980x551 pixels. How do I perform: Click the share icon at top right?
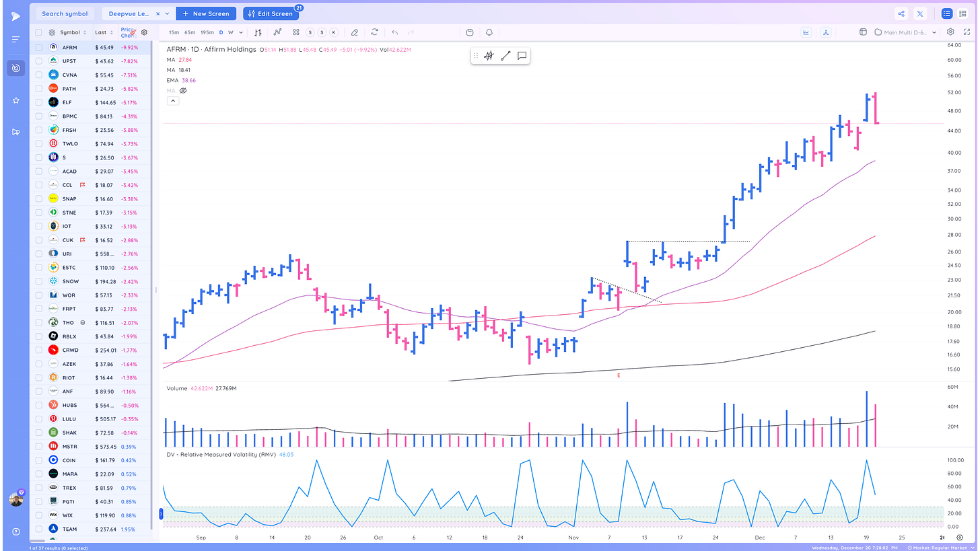pyautogui.click(x=901, y=13)
